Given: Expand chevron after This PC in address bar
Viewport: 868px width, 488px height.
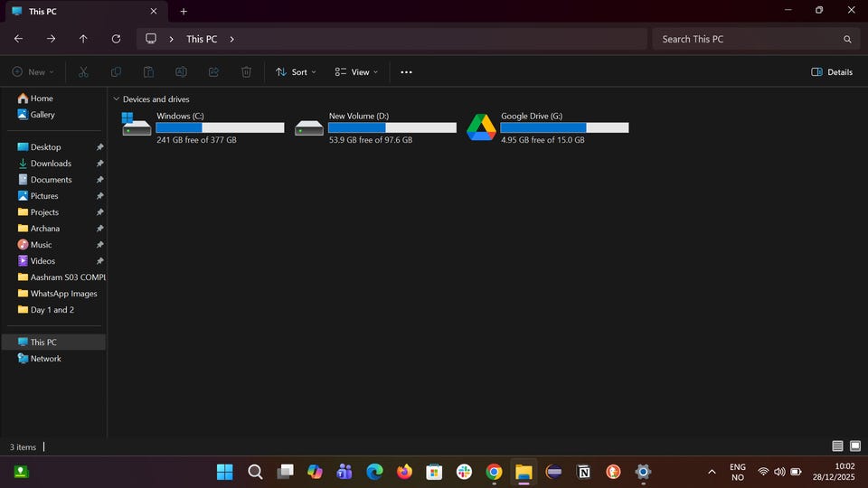Looking at the screenshot, I should tap(232, 39).
